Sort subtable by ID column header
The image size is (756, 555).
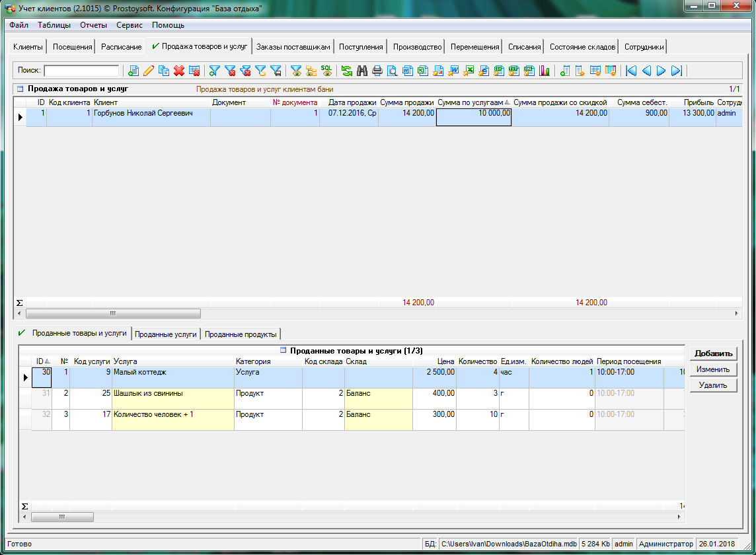[40, 361]
